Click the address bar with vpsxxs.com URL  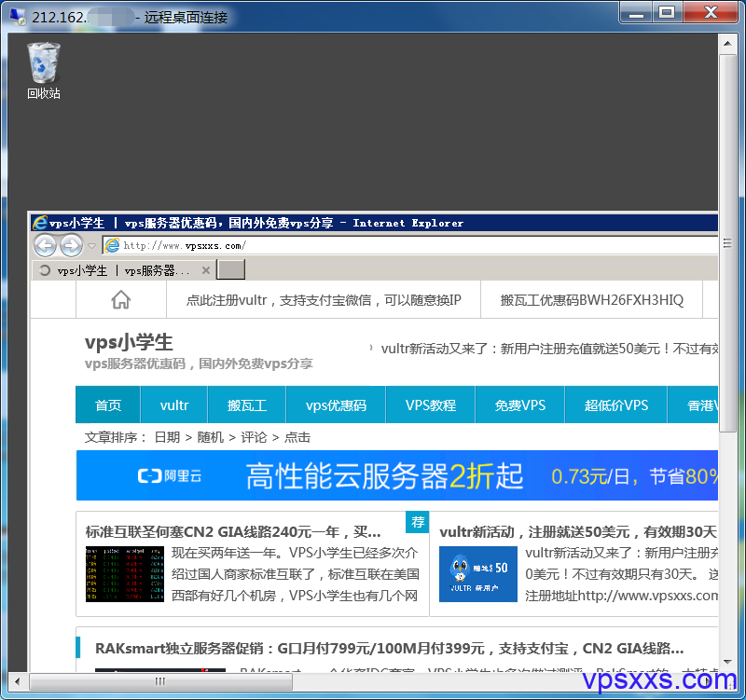click(411, 245)
